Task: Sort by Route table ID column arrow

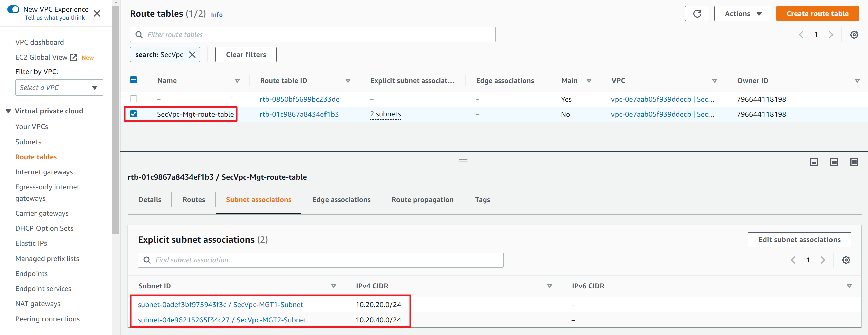Action: pos(348,81)
